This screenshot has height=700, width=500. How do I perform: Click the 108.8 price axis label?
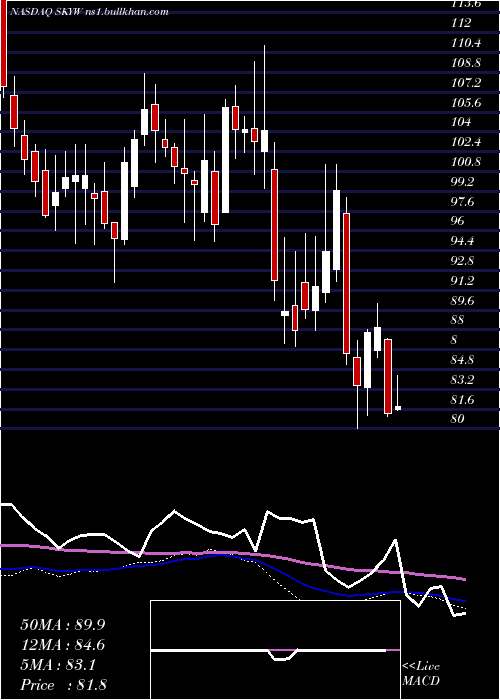(466, 63)
